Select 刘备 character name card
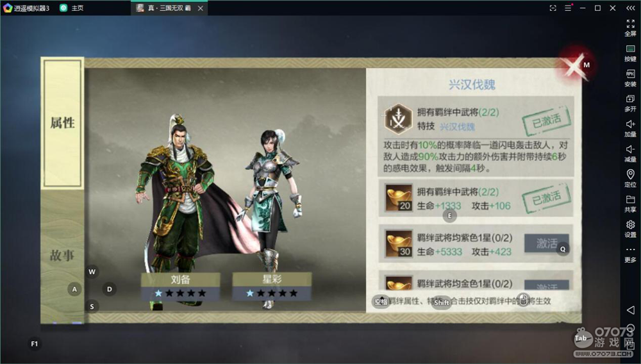The width and height of the screenshot is (641, 364). click(180, 286)
